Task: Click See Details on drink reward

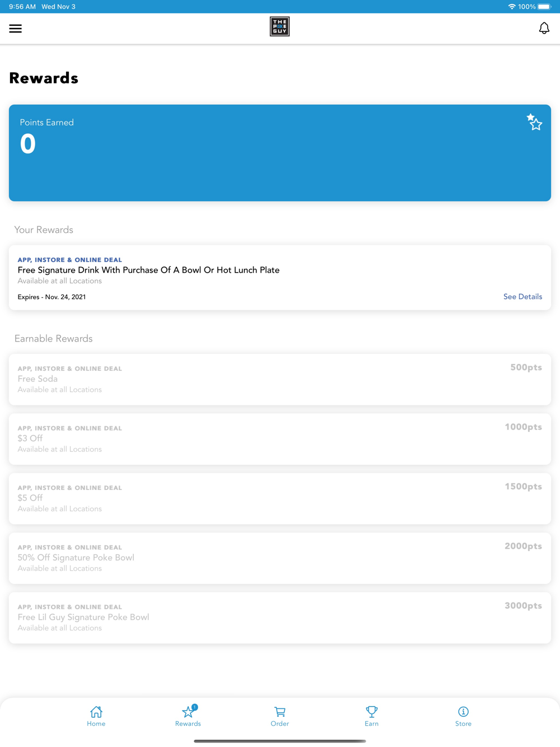Action: [522, 297]
